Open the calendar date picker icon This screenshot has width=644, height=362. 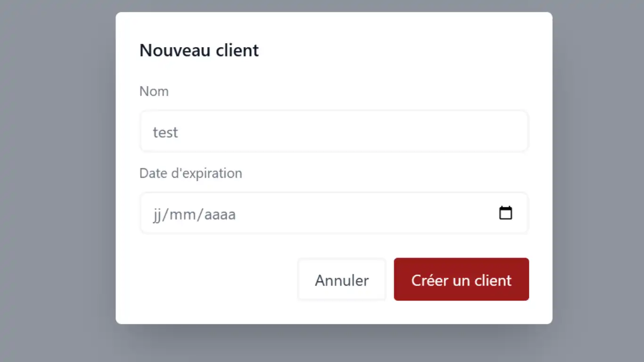[x=505, y=213]
